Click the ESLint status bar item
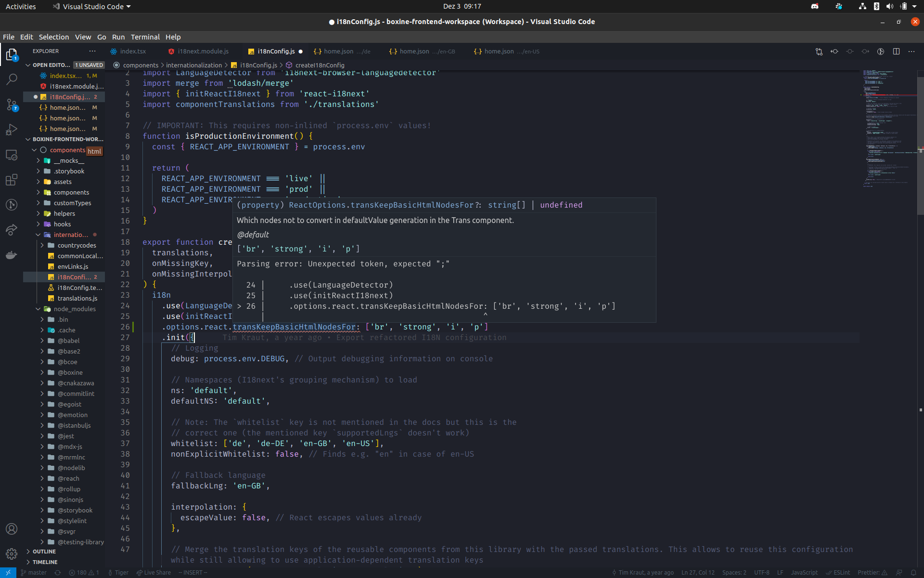Screen dimensions: 924x578 (838, 573)
